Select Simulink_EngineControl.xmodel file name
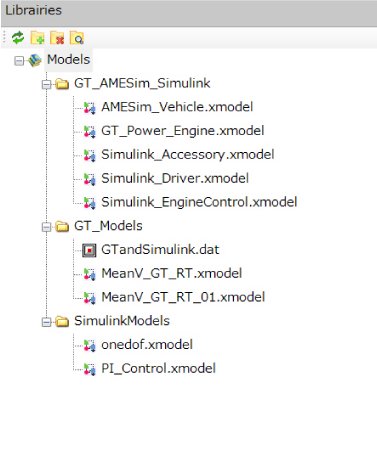 tap(199, 202)
